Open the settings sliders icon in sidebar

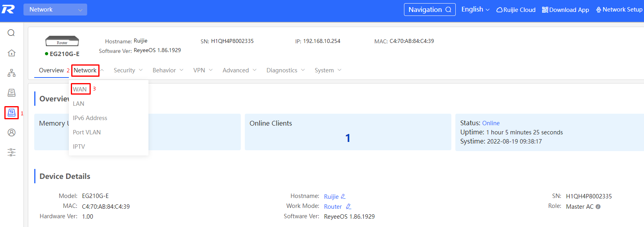click(12, 152)
